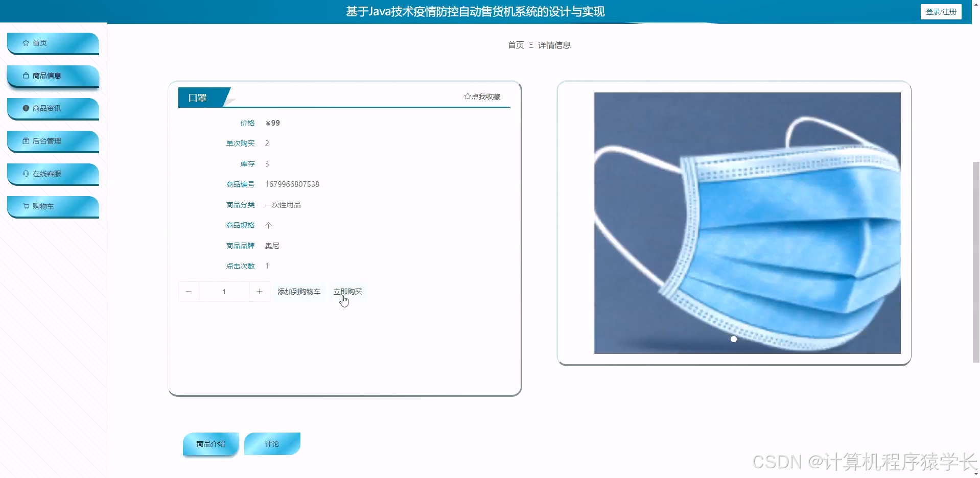Select the carousel dot under the mask image

coord(733,339)
